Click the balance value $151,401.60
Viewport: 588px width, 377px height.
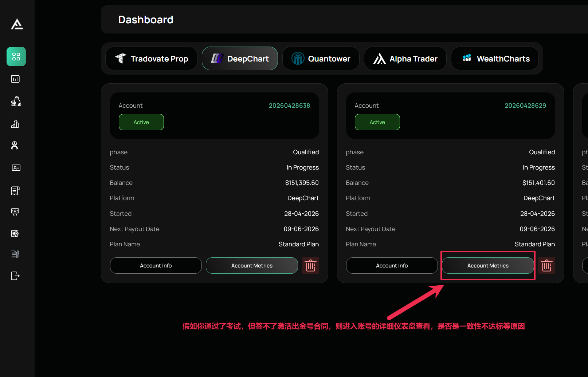click(x=538, y=183)
